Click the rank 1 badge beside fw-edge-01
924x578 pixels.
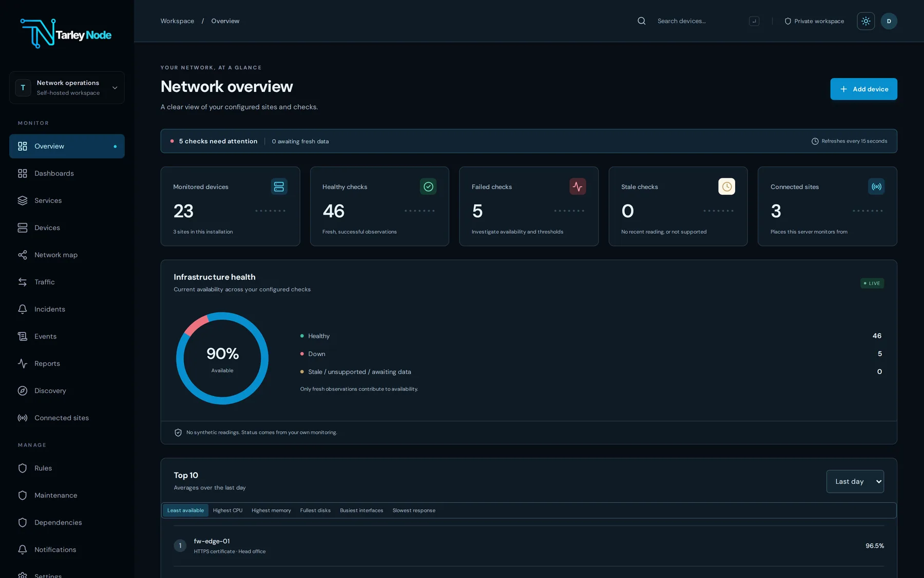coord(180,546)
